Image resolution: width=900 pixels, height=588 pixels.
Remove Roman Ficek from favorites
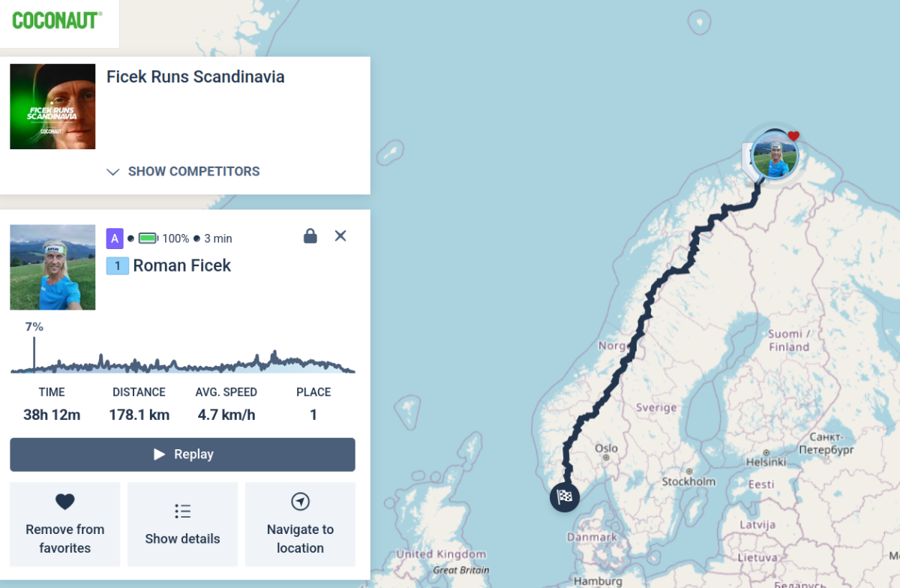click(65, 524)
